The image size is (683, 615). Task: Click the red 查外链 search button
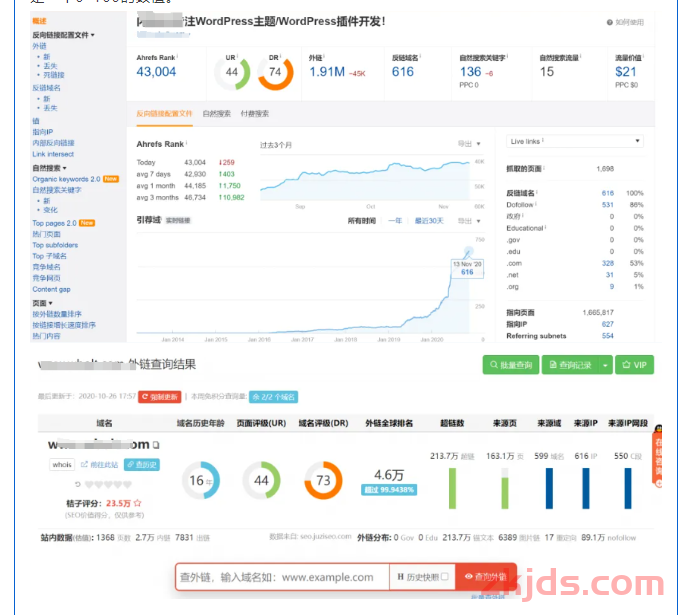[486, 577]
